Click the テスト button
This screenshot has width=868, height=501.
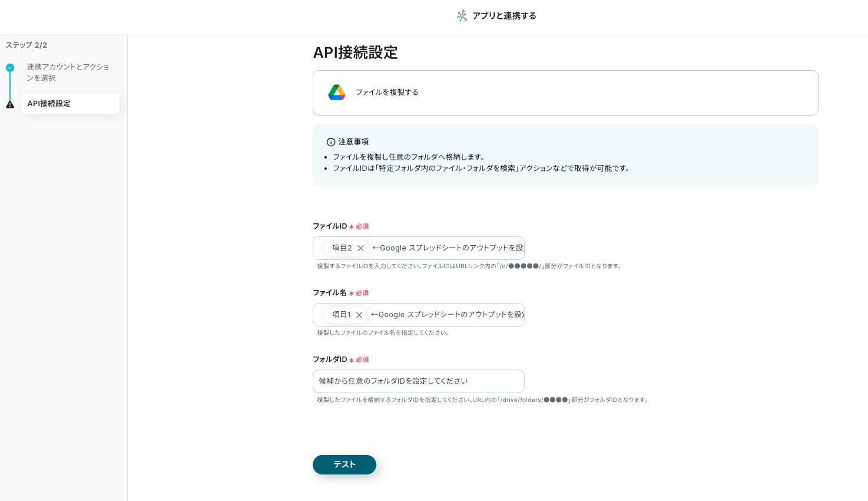pos(344,464)
